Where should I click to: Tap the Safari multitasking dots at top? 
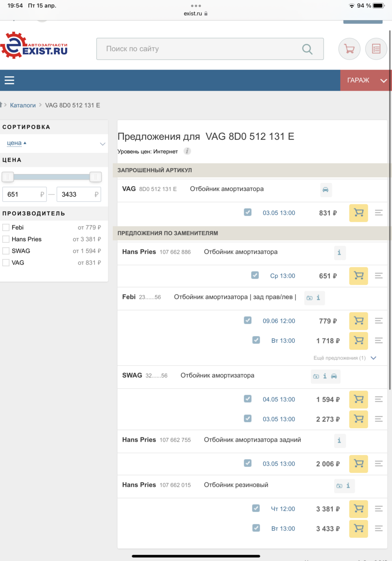(x=196, y=6)
